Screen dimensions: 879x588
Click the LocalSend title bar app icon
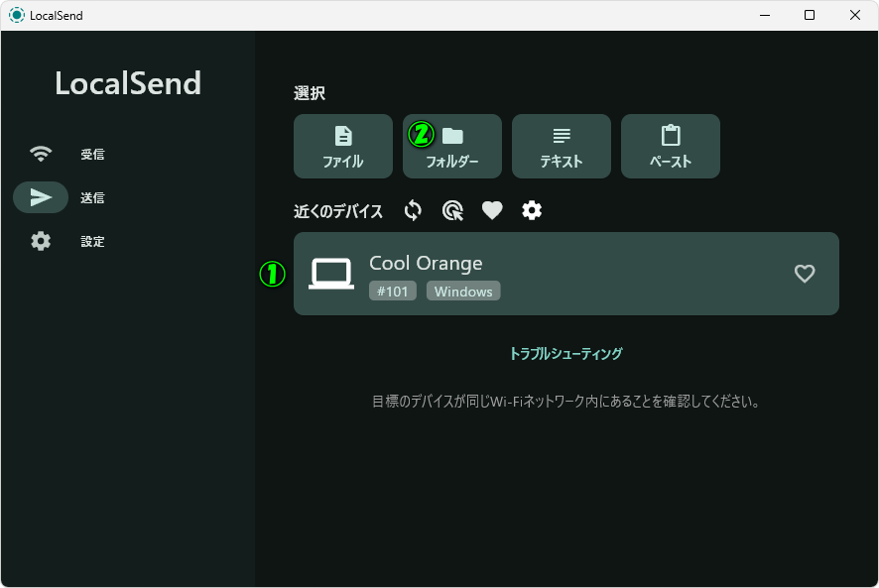click(x=17, y=15)
